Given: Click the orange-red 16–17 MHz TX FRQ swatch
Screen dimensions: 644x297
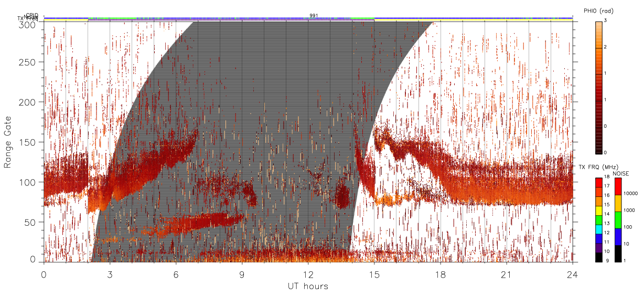Looking at the screenshot, I should tap(598, 191).
